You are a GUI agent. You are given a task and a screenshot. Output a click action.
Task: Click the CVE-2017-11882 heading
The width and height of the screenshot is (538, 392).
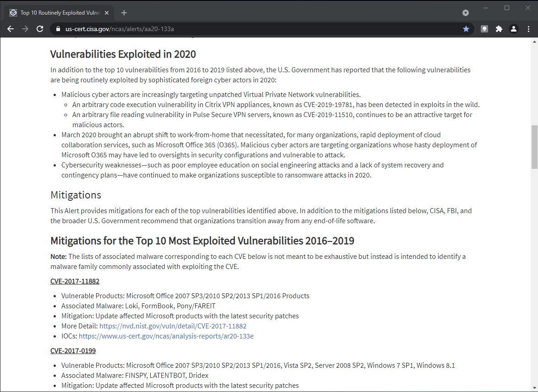[75, 281]
